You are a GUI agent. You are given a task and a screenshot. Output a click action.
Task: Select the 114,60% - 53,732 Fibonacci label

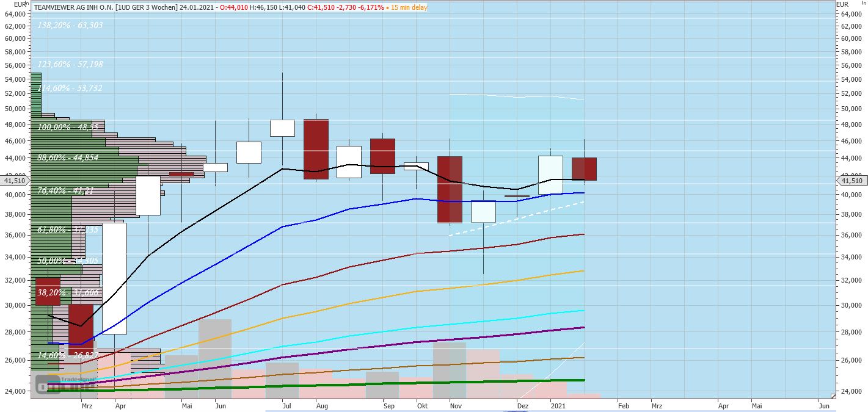[x=70, y=88]
